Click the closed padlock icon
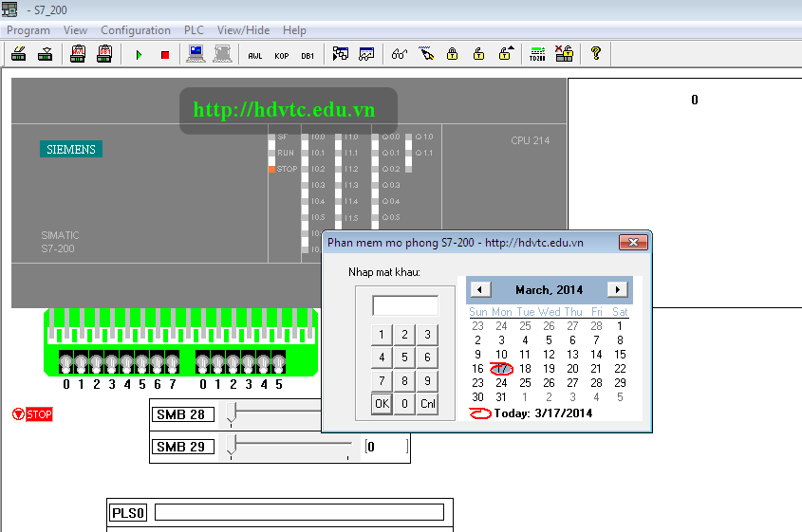 click(x=452, y=54)
